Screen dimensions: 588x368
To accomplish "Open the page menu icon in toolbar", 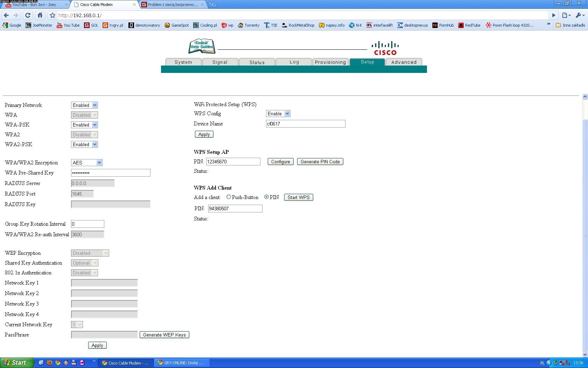I will pyautogui.click(x=566, y=15).
